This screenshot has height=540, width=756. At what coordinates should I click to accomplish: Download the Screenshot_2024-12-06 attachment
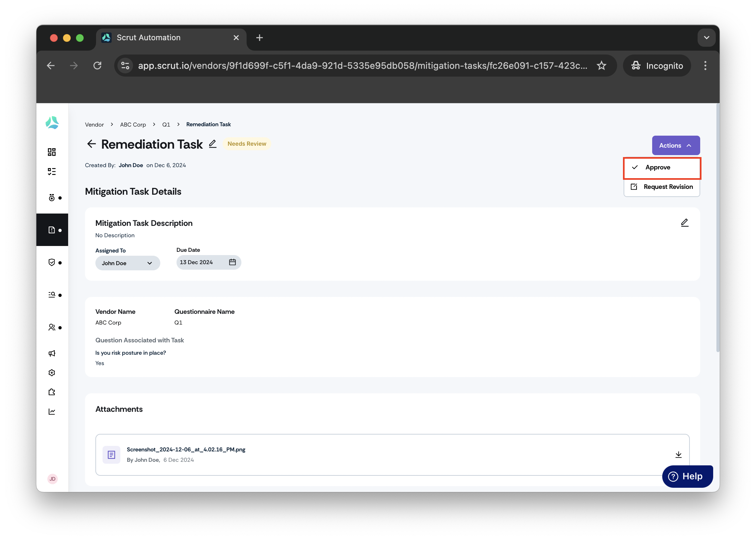coord(678,455)
